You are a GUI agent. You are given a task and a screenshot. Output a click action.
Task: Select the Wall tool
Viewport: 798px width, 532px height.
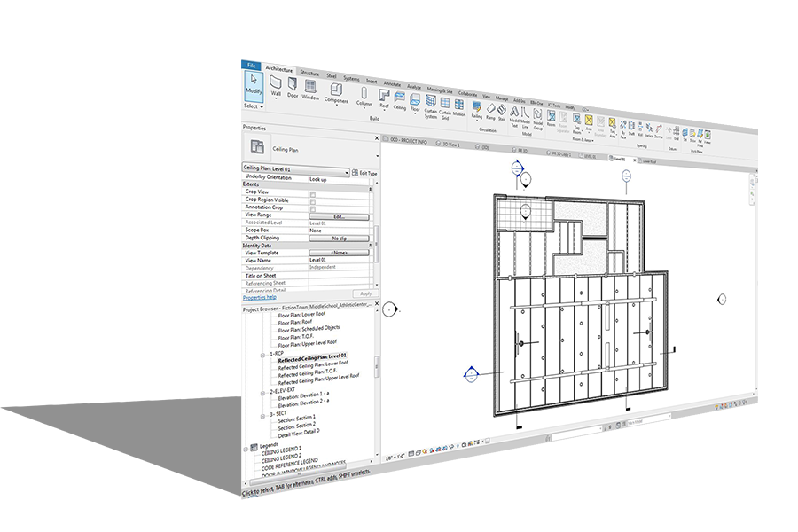(276, 85)
